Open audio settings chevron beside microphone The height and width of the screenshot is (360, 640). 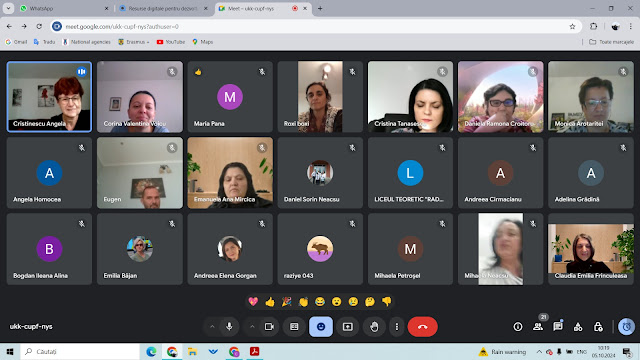tap(212, 327)
